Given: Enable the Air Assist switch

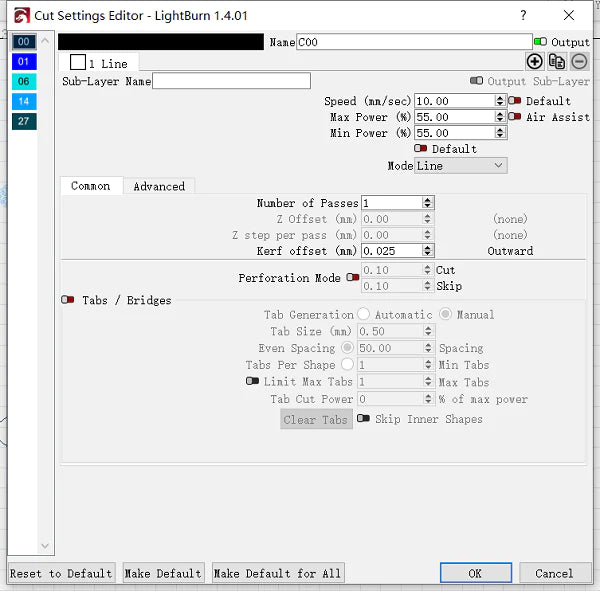Looking at the screenshot, I should (x=515, y=116).
